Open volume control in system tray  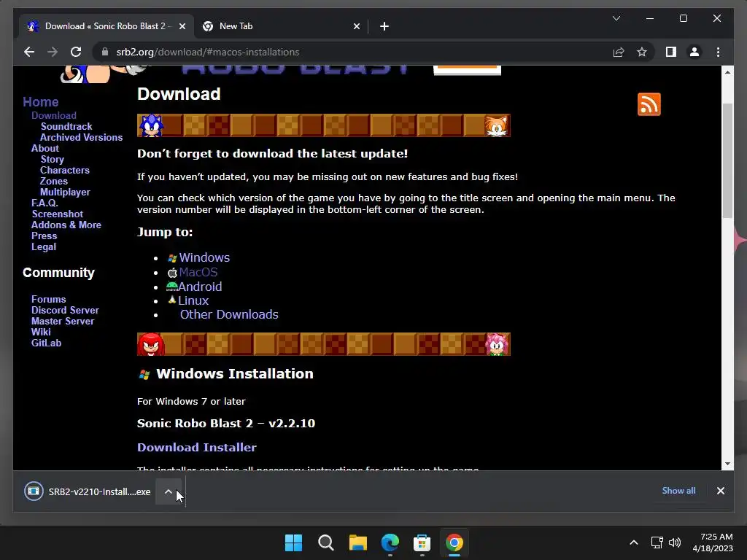pos(675,542)
